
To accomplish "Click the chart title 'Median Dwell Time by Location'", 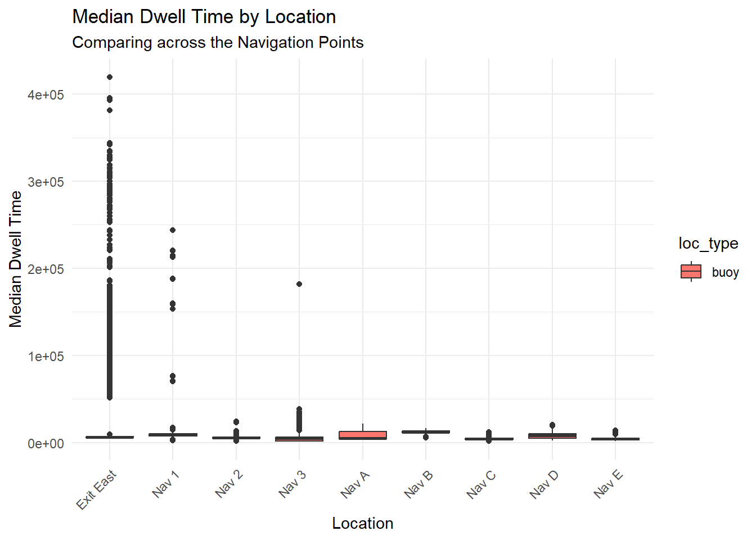I will click(204, 17).
